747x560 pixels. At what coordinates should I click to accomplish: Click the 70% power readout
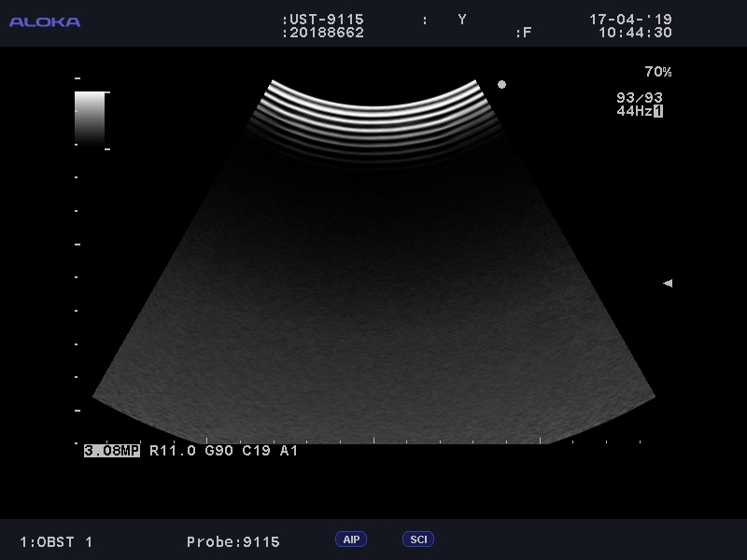[657, 72]
